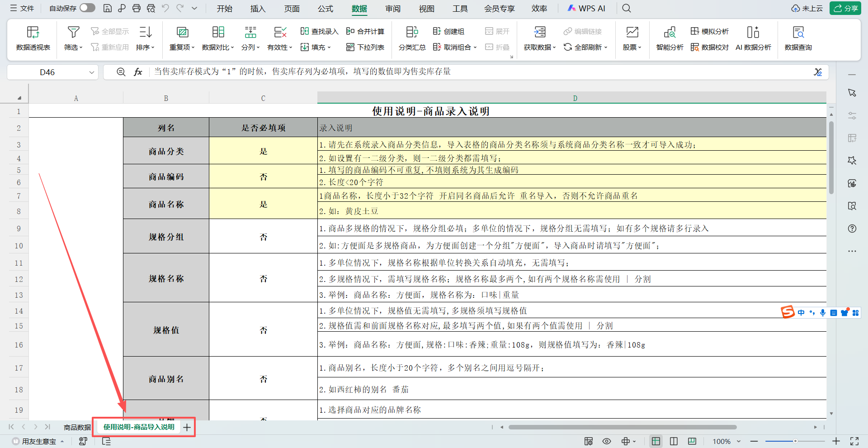
Task: Click the zoom slider handle in the status bar
Action: click(x=795, y=441)
